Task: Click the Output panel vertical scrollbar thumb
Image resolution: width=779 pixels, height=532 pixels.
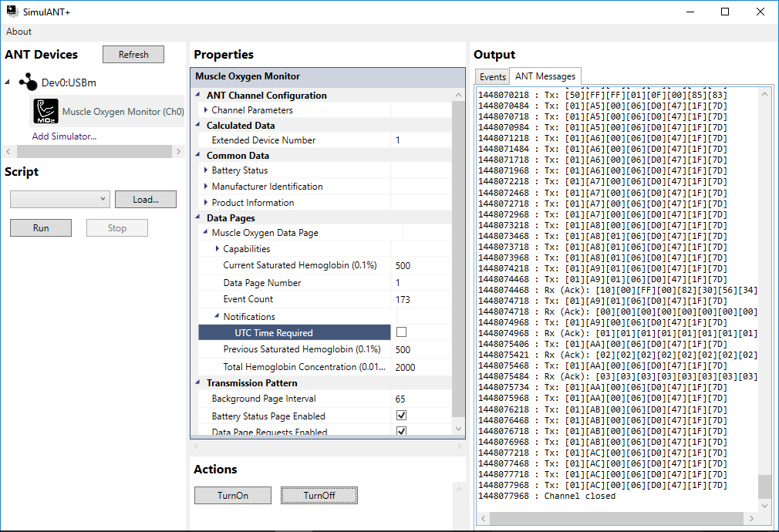Action: pos(764,487)
